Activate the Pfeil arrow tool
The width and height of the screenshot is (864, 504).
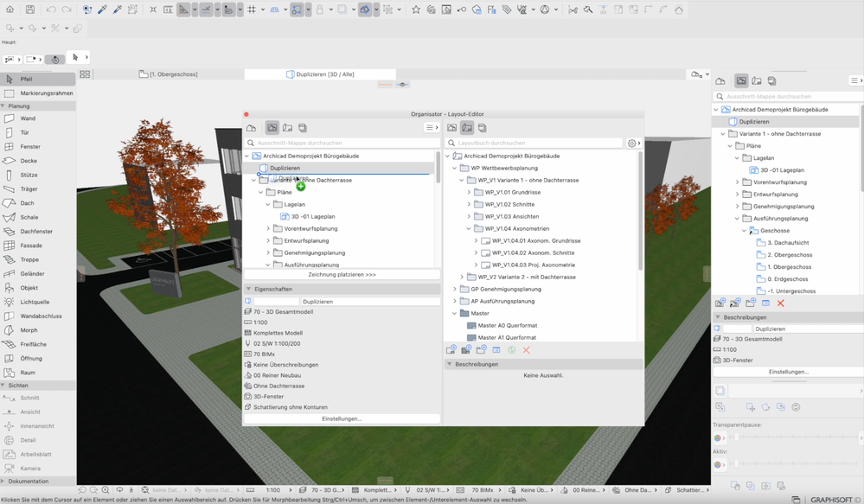tap(26, 79)
